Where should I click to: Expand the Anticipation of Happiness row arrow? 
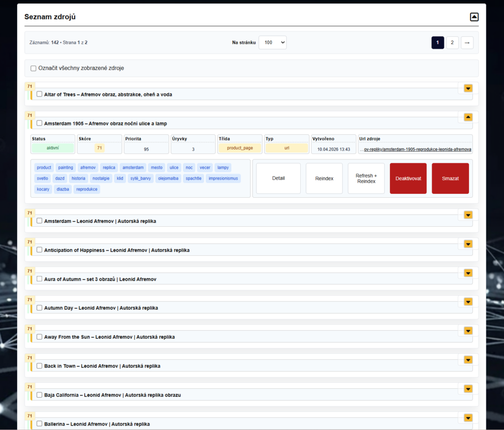(x=468, y=244)
